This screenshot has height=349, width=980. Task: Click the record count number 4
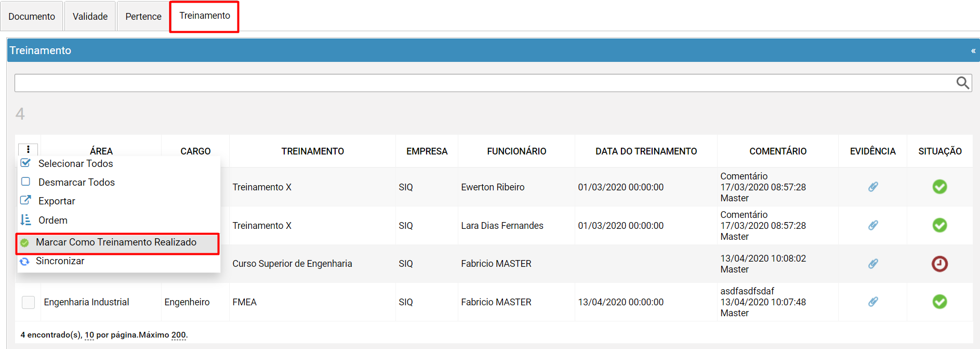point(20,114)
